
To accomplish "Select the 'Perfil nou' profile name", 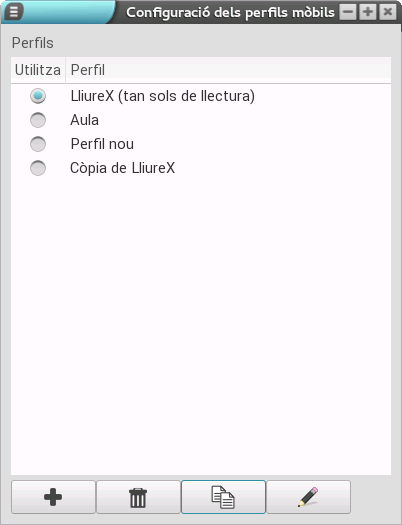I will 102,144.
